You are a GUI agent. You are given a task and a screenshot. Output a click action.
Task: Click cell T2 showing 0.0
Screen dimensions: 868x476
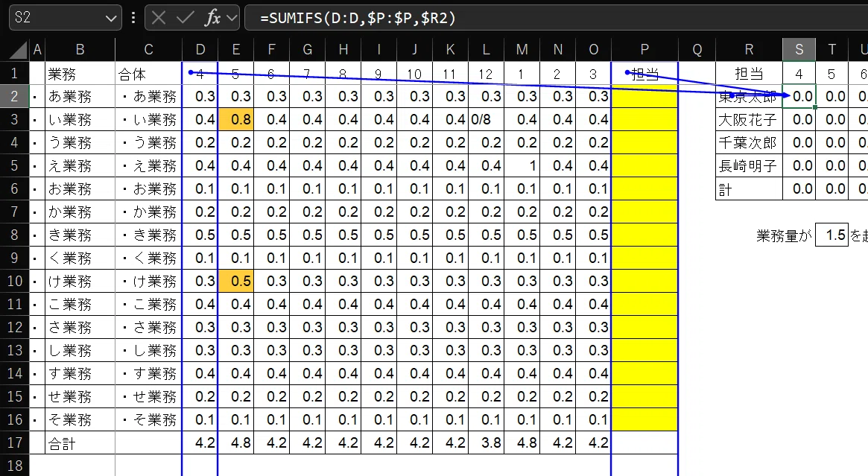coord(831,96)
